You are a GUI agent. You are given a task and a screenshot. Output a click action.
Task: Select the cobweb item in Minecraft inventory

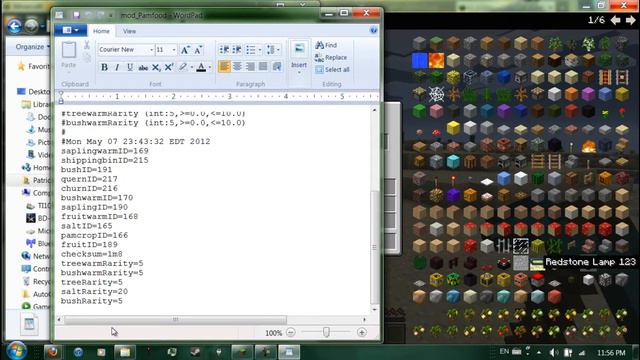click(436, 94)
